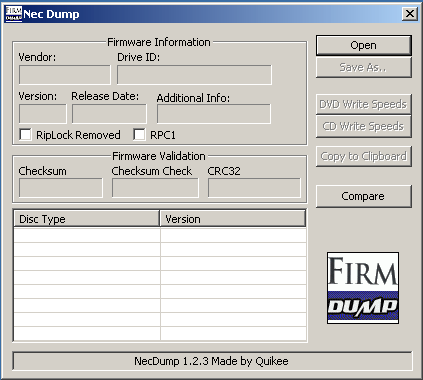Click the Drive ID field
This screenshot has width=423, height=380.
coord(194,75)
